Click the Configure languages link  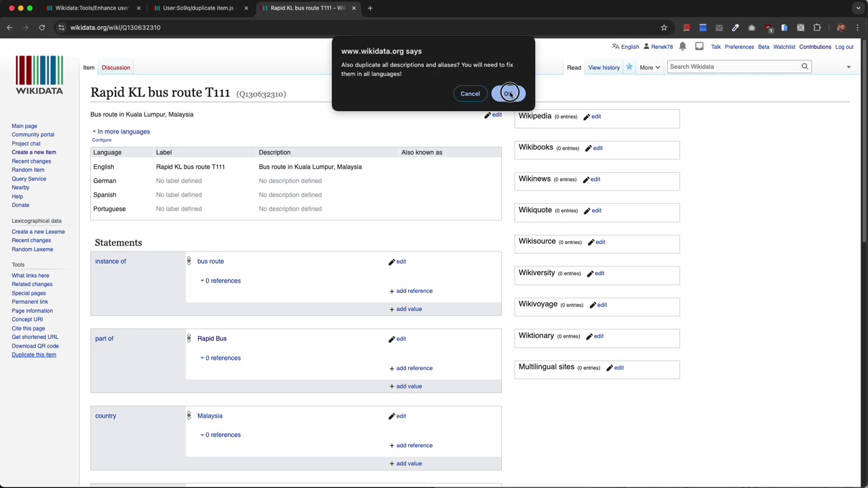[102, 140]
